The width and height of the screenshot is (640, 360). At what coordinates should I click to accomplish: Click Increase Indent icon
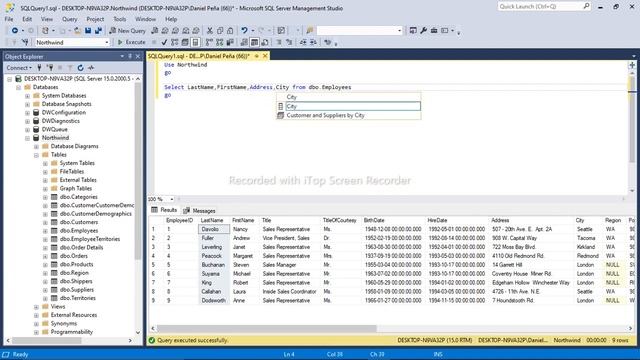point(313,42)
